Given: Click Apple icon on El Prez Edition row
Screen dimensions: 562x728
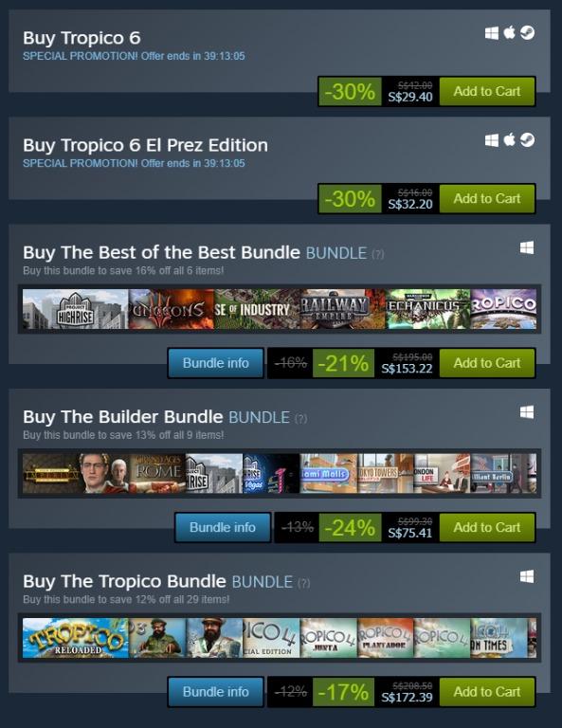Looking at the screenshot, I should (509, 139).
